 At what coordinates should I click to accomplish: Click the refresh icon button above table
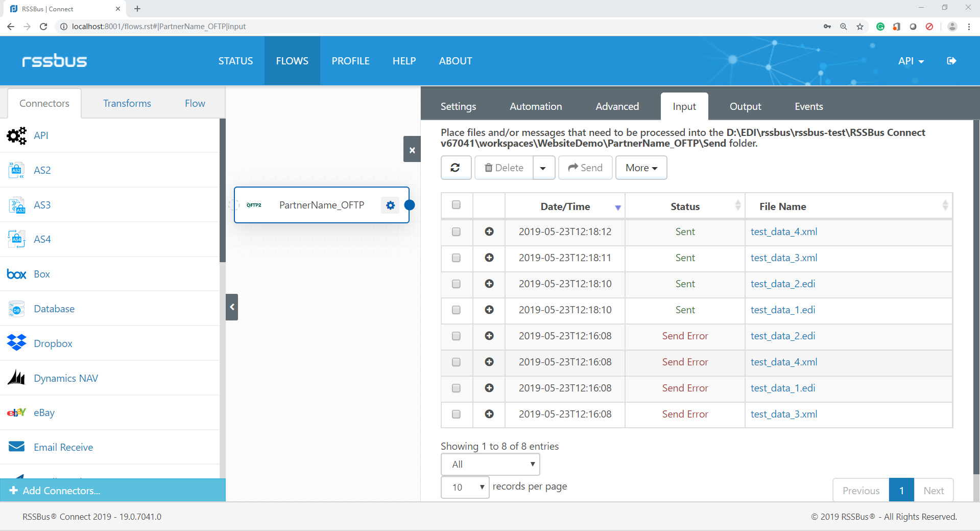pos(456,168)
